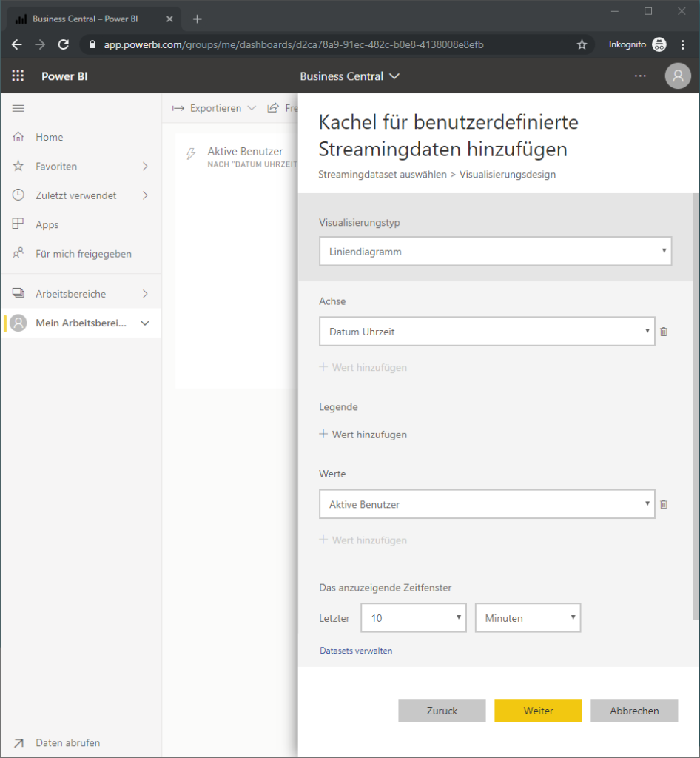Collapse the Mein Arbeitsbereich chevron
The height and width of the screenshot is (758, 700).
[145, 323]
